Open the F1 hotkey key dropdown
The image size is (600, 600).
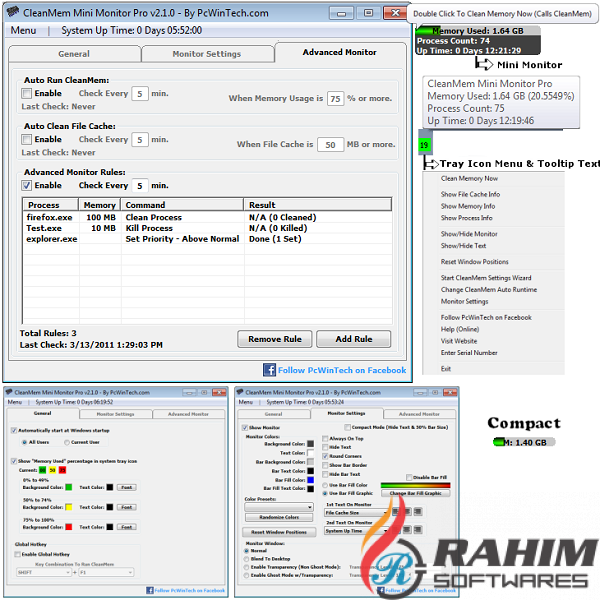[106, 572]
